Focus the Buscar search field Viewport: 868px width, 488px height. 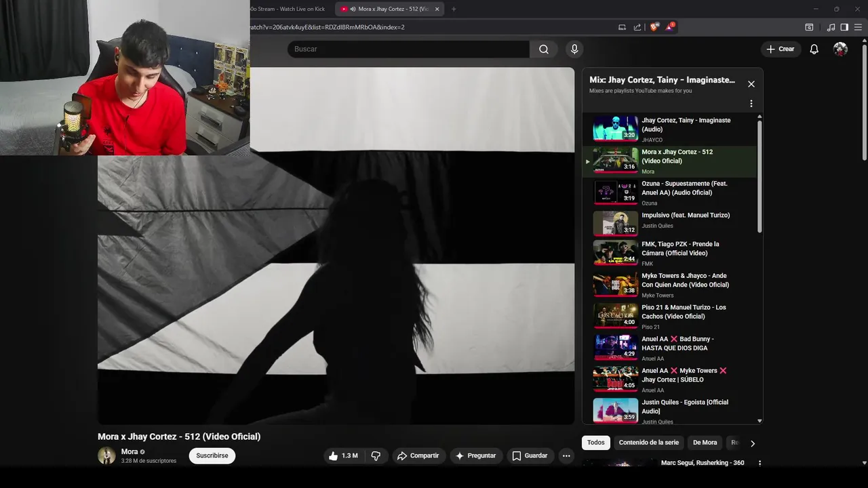[x=408, y=49]
